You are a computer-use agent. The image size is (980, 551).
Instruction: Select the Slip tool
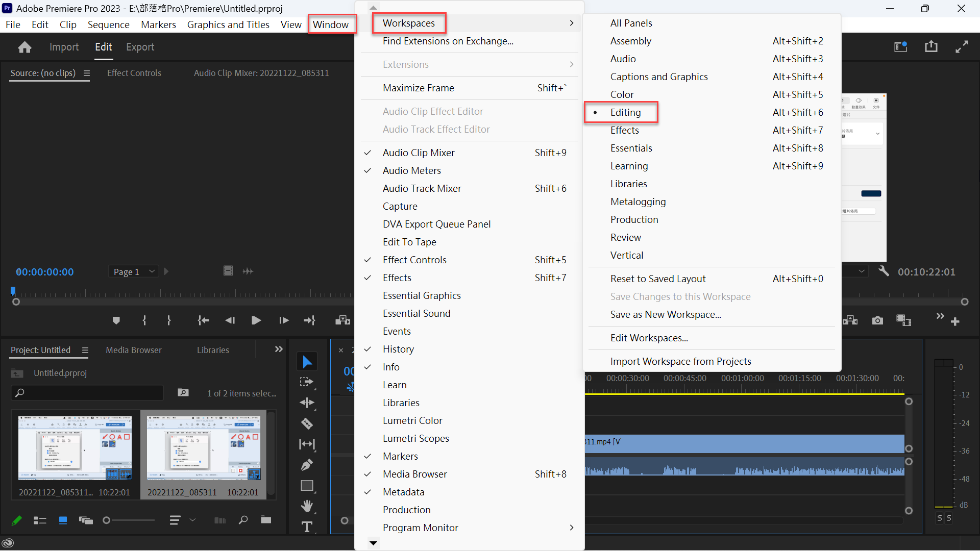[x=307, y=444]
